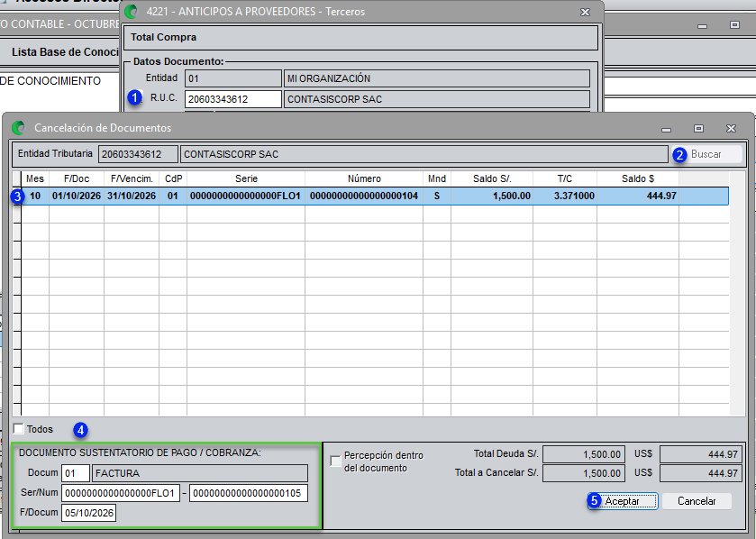This screenshot has height=539, width=756.
Task: Click the F/Docum date field 05/10/2026
Action: [88, 513]
